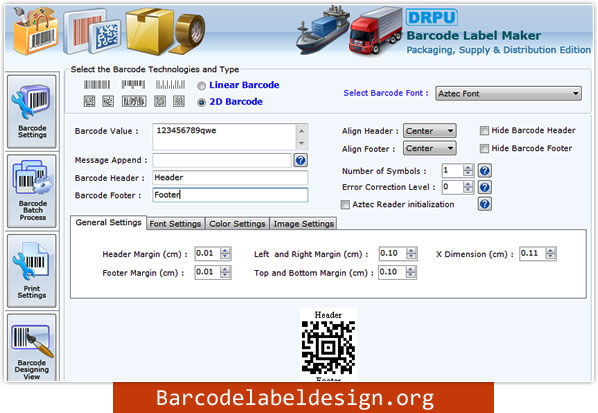This screenshot has height=413, width=598.
Task: Switch to the Font Settings tab
Action: pyautogui.click(x=175, y=224)
